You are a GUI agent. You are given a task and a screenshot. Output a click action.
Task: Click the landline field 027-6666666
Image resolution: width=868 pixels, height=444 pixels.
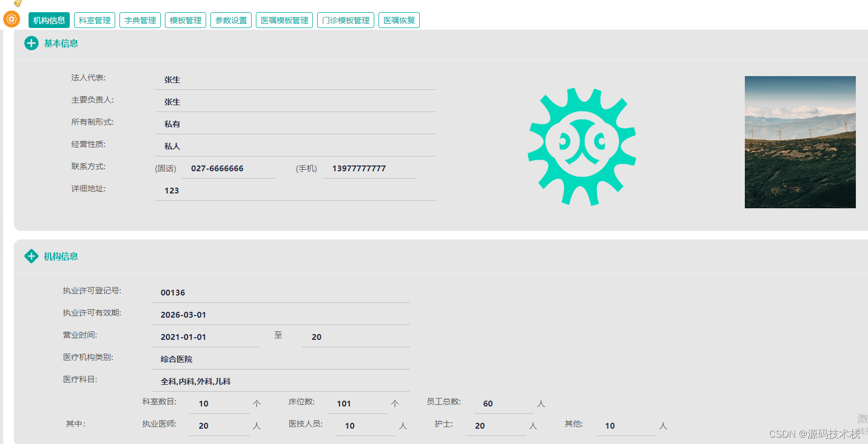pos(228,169)
